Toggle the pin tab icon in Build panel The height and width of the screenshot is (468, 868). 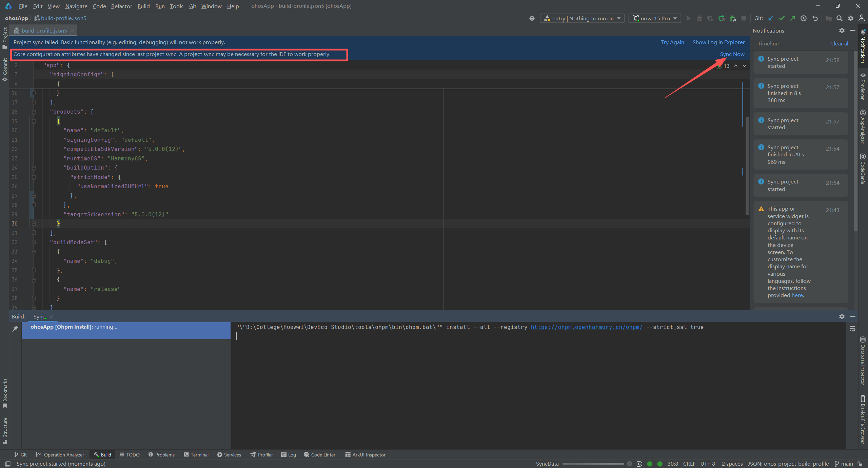[15, 328]
